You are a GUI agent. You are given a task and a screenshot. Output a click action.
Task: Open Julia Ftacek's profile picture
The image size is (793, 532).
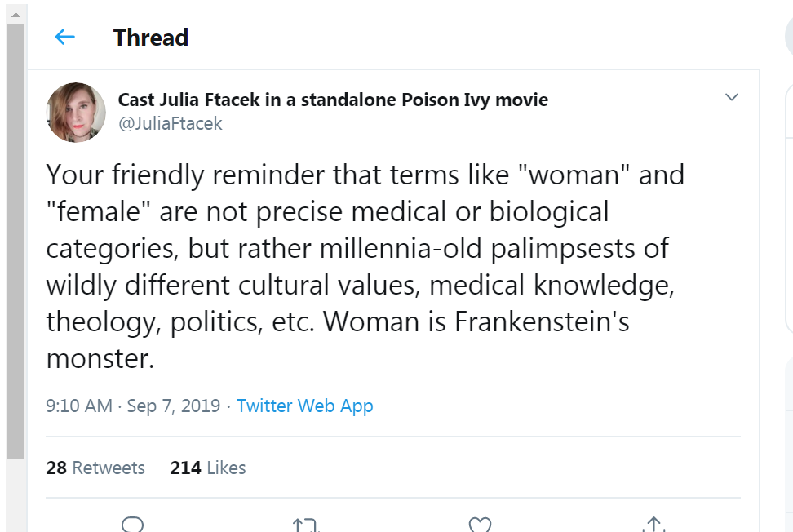pos(76,112)
